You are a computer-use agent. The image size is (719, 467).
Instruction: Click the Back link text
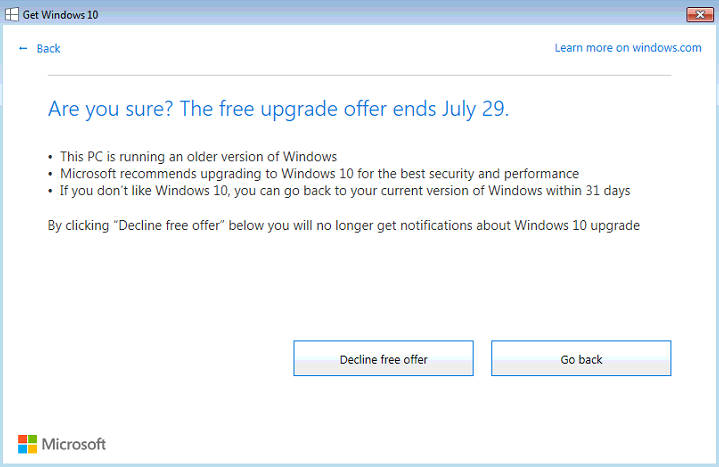(48, 49)
